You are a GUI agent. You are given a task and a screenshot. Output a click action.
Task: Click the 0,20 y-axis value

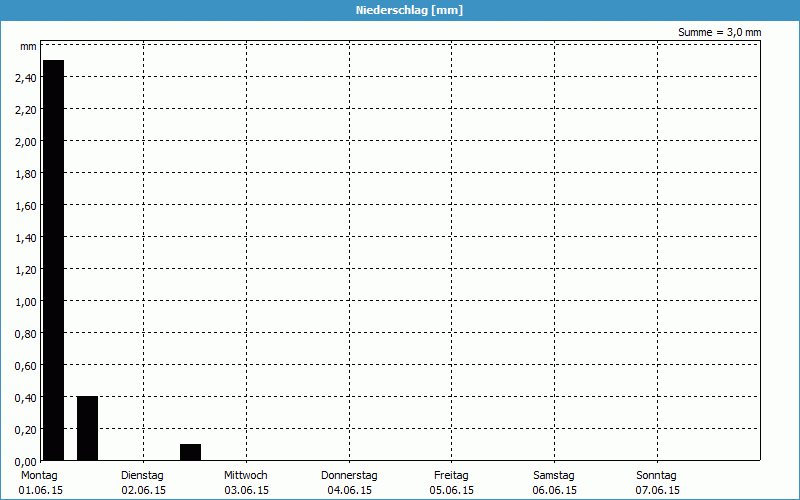pyautogui.click(x=26, y=430)
